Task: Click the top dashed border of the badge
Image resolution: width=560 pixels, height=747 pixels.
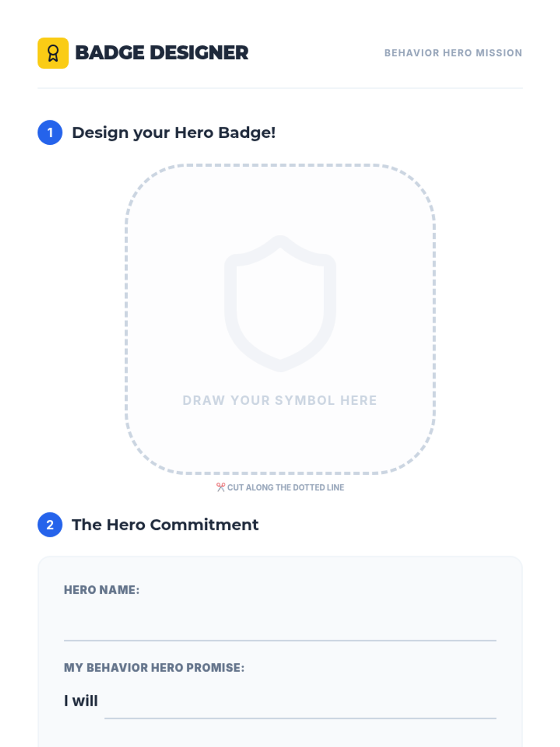Action: (280, 165)
